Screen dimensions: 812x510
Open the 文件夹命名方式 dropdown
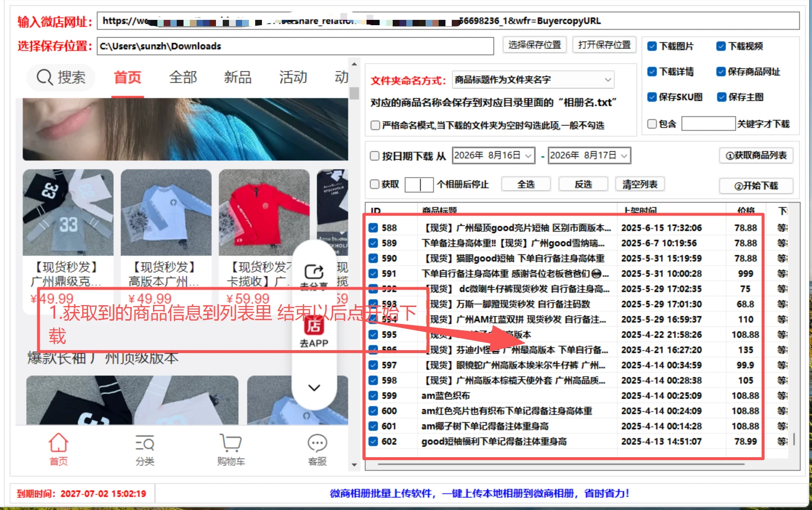pos(533,80)
